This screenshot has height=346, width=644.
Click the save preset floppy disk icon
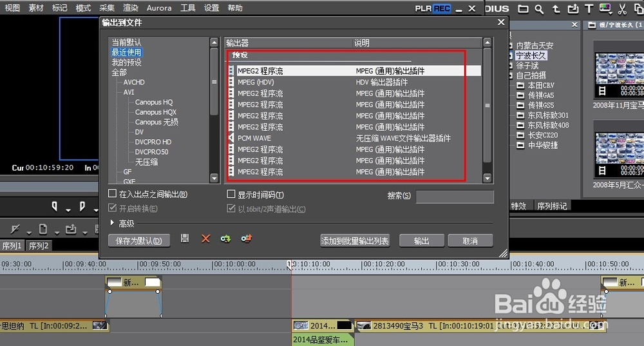tap(185, 239)
